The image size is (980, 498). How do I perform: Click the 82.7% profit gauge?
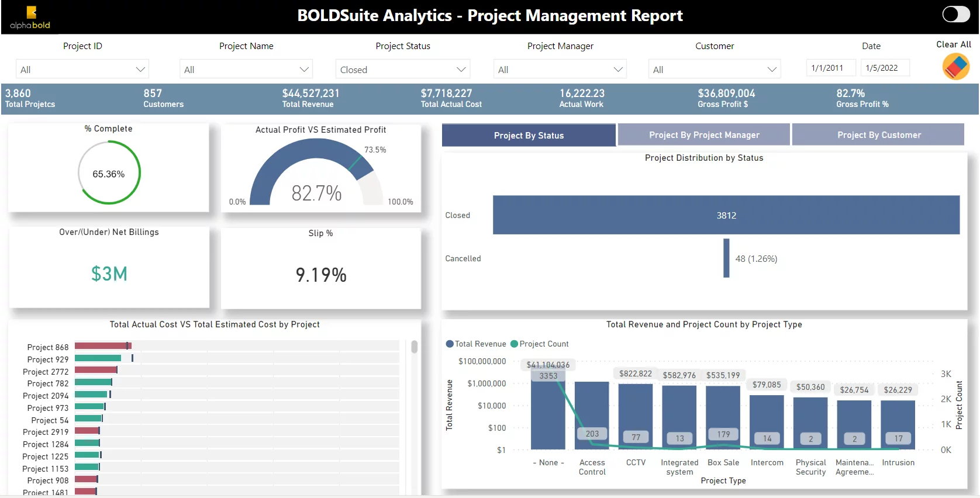tap(316, 172)
